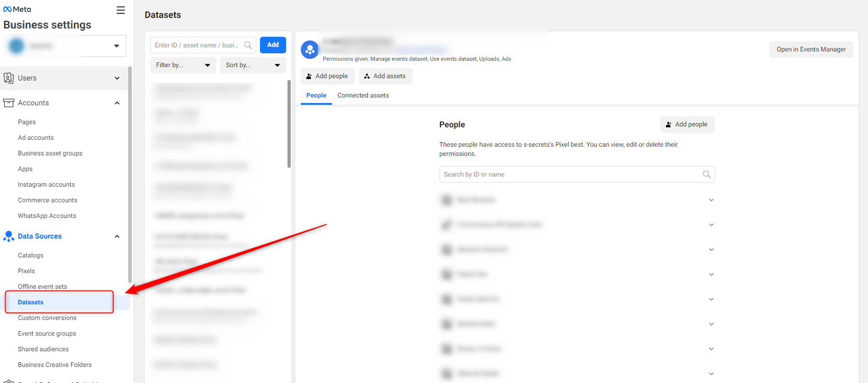The image size is (868, 383).
Task: Click the dataset avatar icon in header
Action: (x=310, y=50)
